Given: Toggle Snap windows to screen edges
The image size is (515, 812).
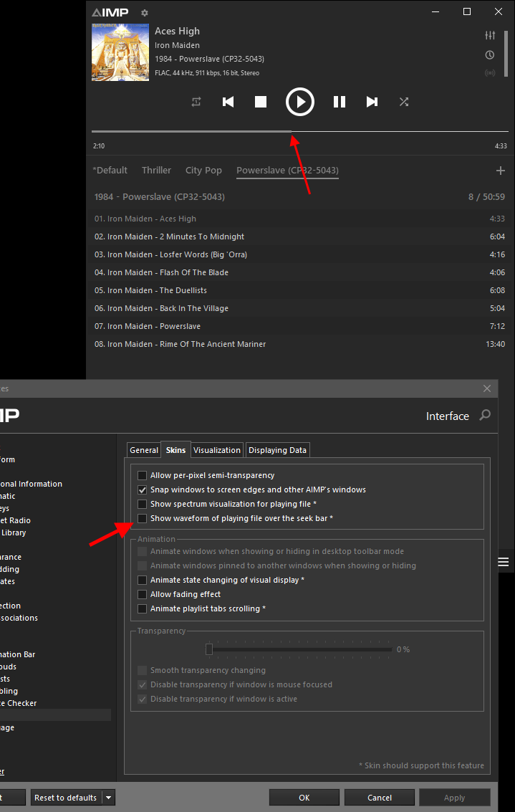Looking at the screenshot, I should [x=142, y=490].
